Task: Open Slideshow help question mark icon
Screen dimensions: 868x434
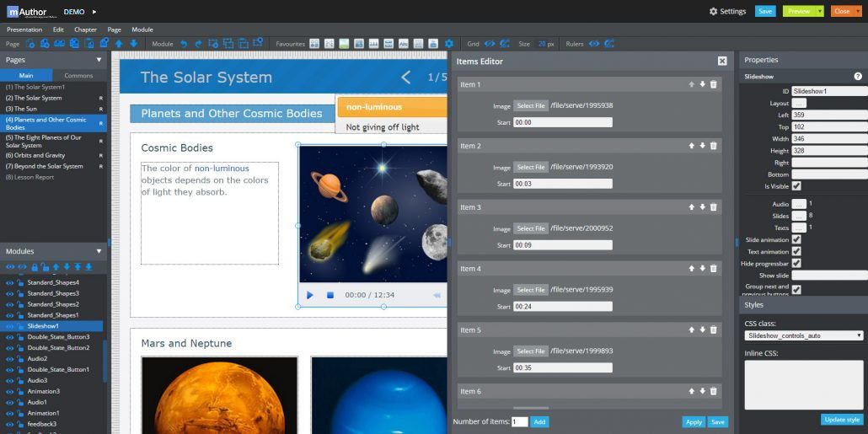Action: [x=858, y=77]
